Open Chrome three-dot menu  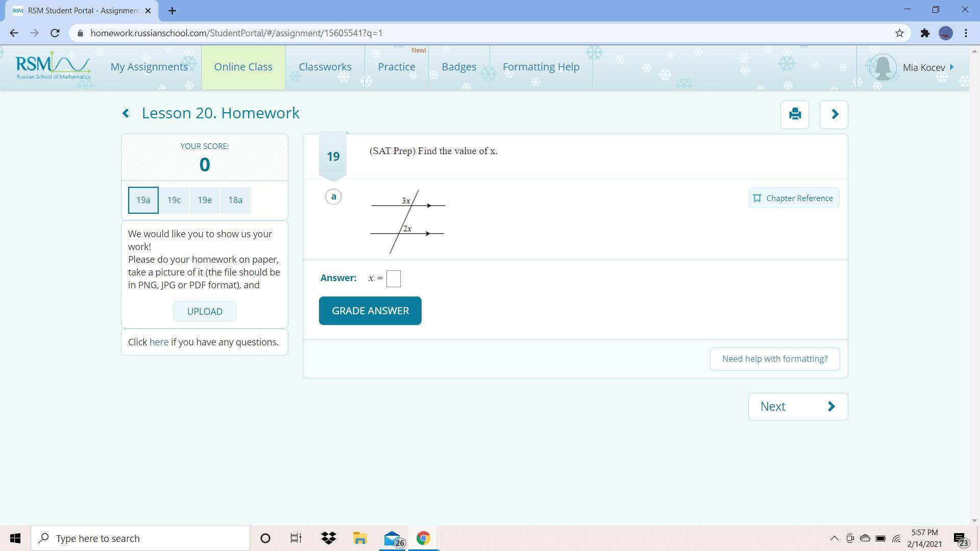tap(966, 33)
